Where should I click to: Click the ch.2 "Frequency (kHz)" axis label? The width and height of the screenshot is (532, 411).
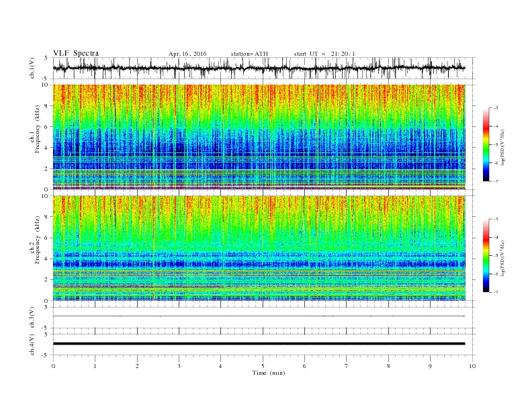pyautogui.click(x=38, y=240)
